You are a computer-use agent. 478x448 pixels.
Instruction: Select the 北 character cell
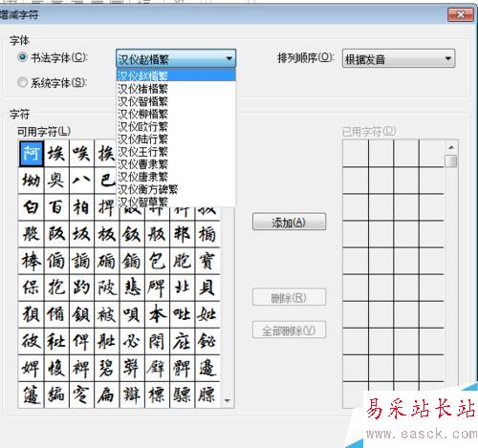point(183,288)
